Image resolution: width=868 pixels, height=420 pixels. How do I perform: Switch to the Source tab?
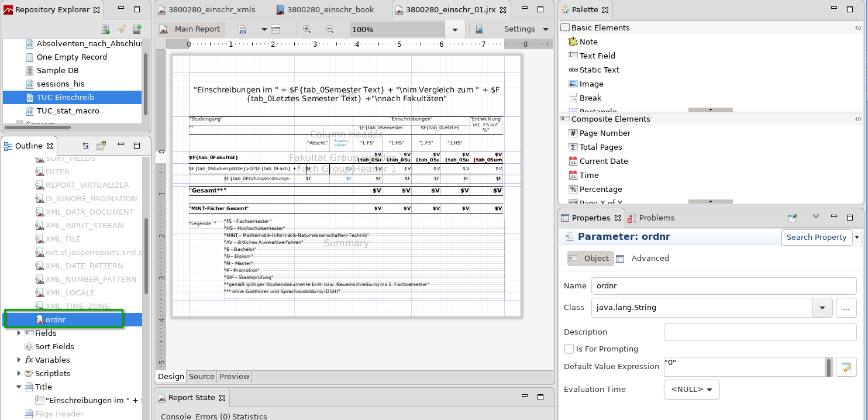(x=201, y=376)
